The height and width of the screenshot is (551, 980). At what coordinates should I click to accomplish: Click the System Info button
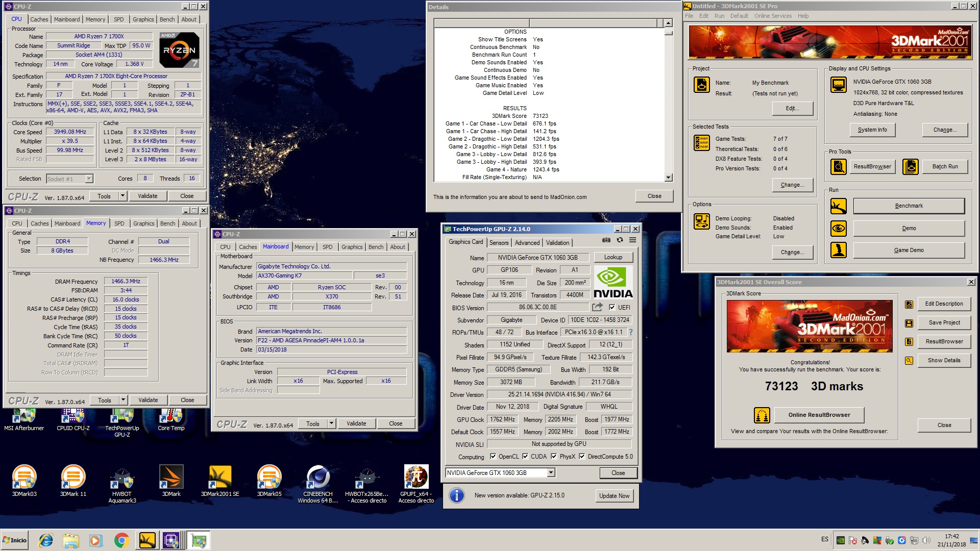tap(872, 130)
